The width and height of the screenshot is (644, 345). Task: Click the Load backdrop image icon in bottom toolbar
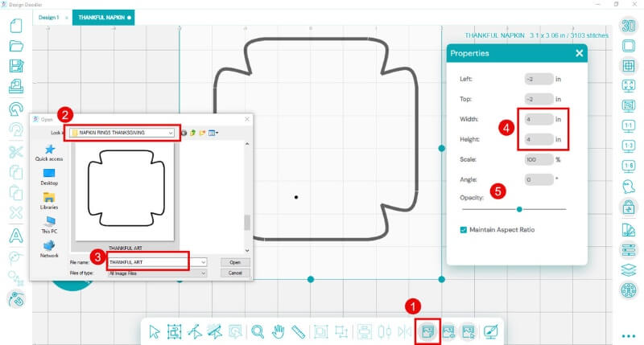tap(427, 331)
